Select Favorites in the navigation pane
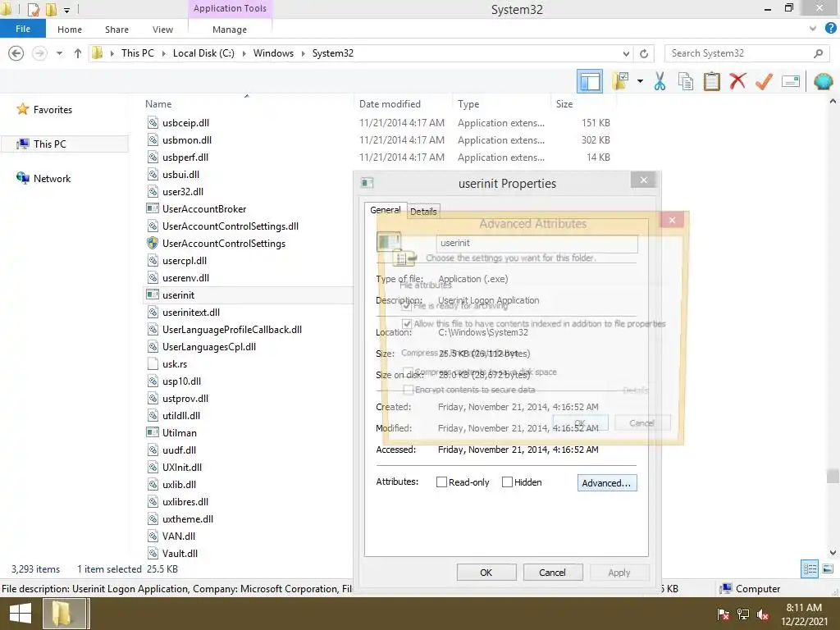This screenshot has height=630, width=840. click(52, 109)
